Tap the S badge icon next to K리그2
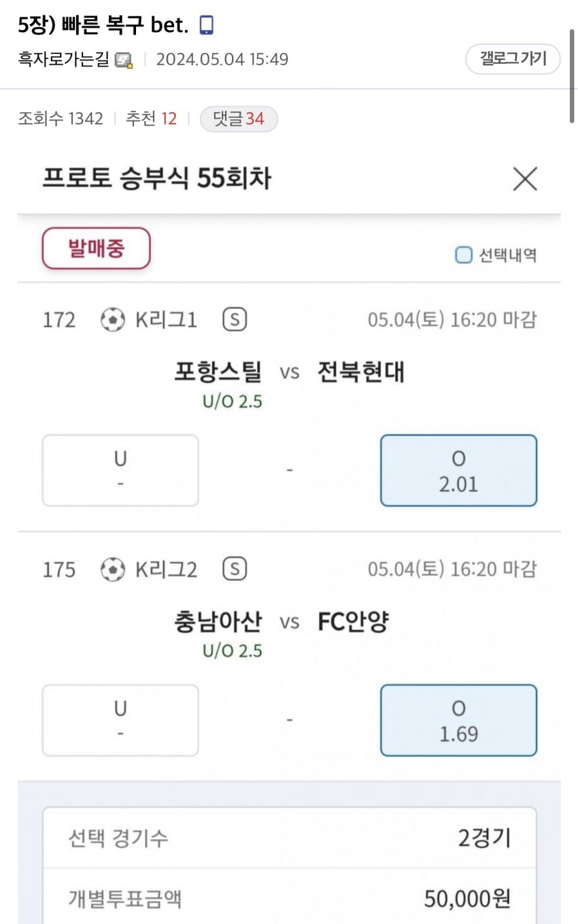Image resolution: width=578 pixels, height=924 pixels. click(x=235, y=569)
